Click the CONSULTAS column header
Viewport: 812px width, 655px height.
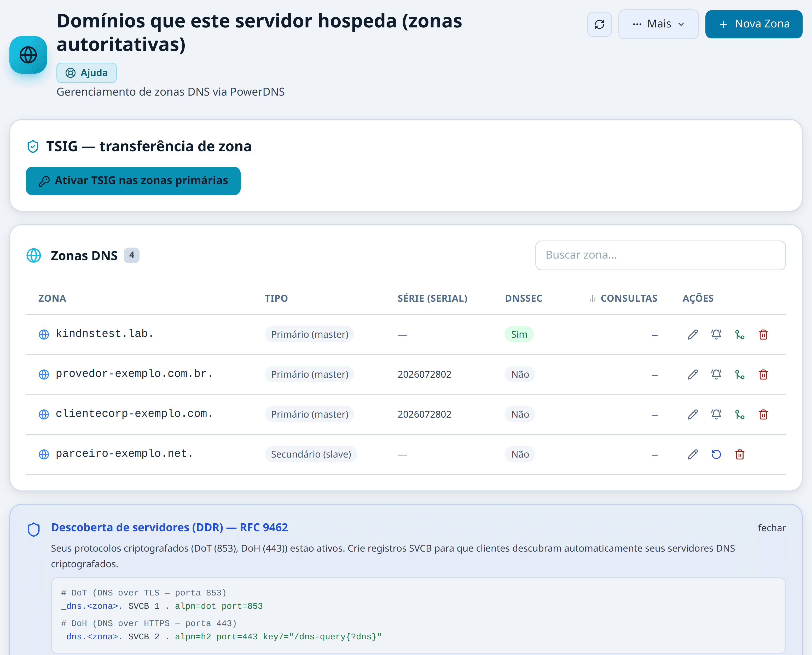pyautogui.click(x=623, y=299)
